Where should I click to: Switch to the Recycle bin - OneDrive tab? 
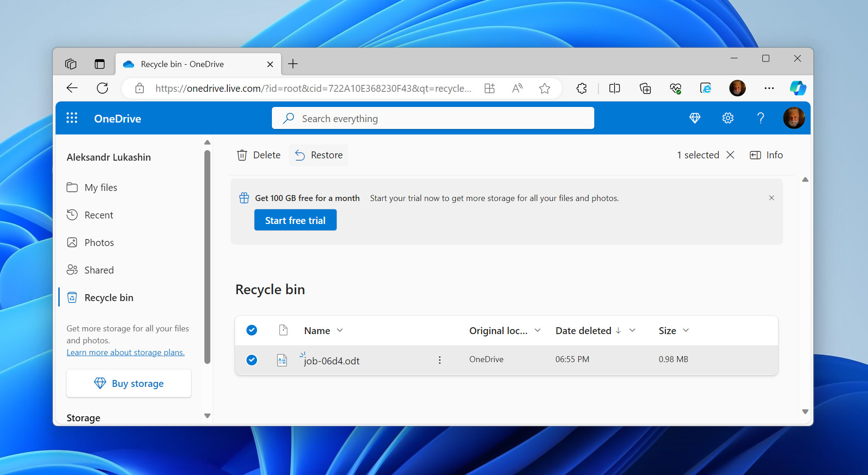[x=198, y=64]
